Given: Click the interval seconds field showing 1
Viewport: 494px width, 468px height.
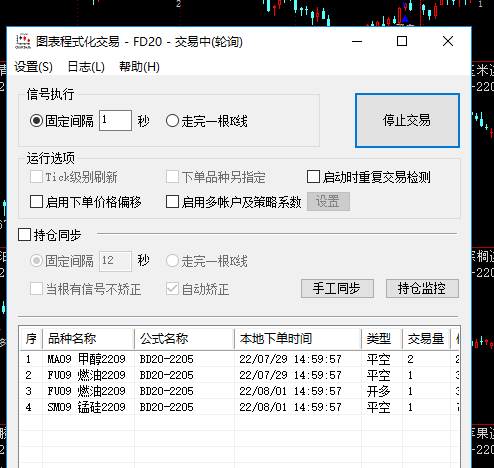Looking at the screenshot, I should pyautogui.click(x=115, y=120).
